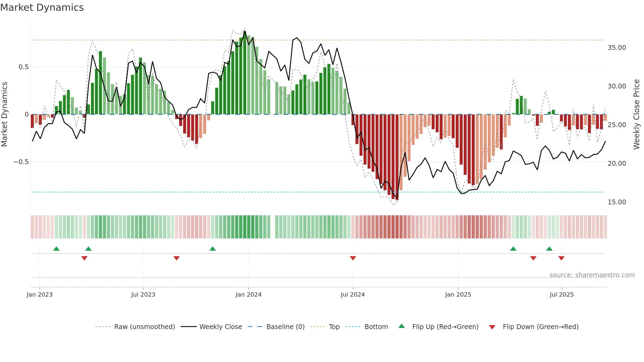Toggle the Baseline (0) legend entry
The image size is (644, 362).
tap(276, 327)
